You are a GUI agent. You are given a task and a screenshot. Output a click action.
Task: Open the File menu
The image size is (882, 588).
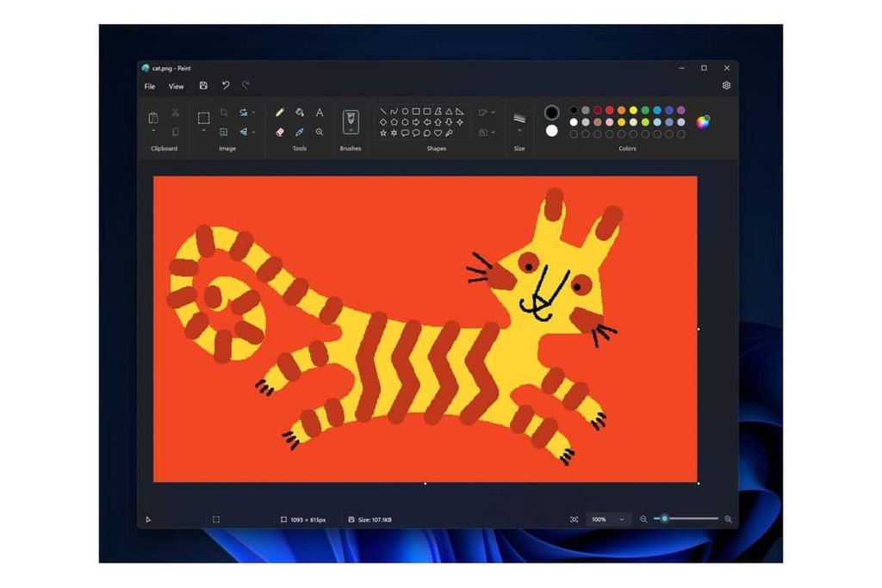coord(148,86)
